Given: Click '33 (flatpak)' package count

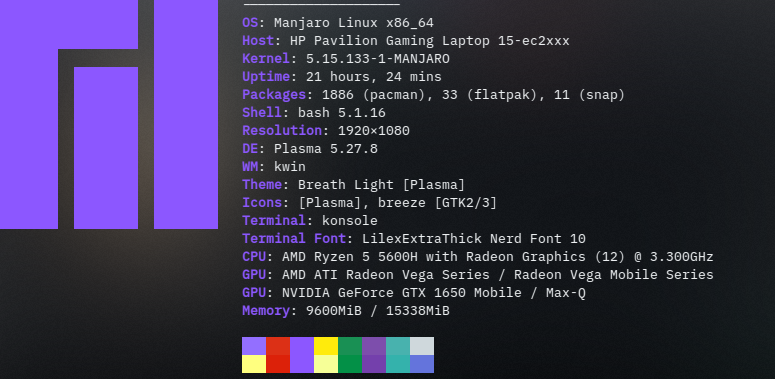Looking at the screenshot, I should click(490, 95).
